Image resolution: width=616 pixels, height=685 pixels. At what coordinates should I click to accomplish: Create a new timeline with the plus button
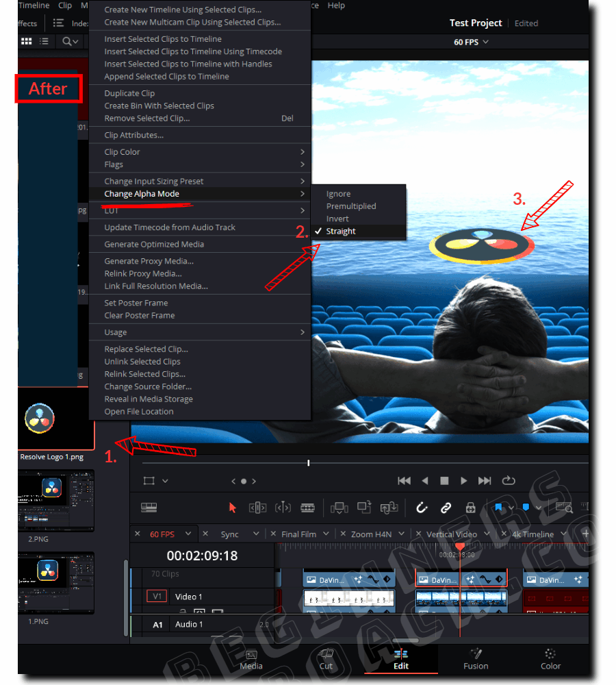586,534
